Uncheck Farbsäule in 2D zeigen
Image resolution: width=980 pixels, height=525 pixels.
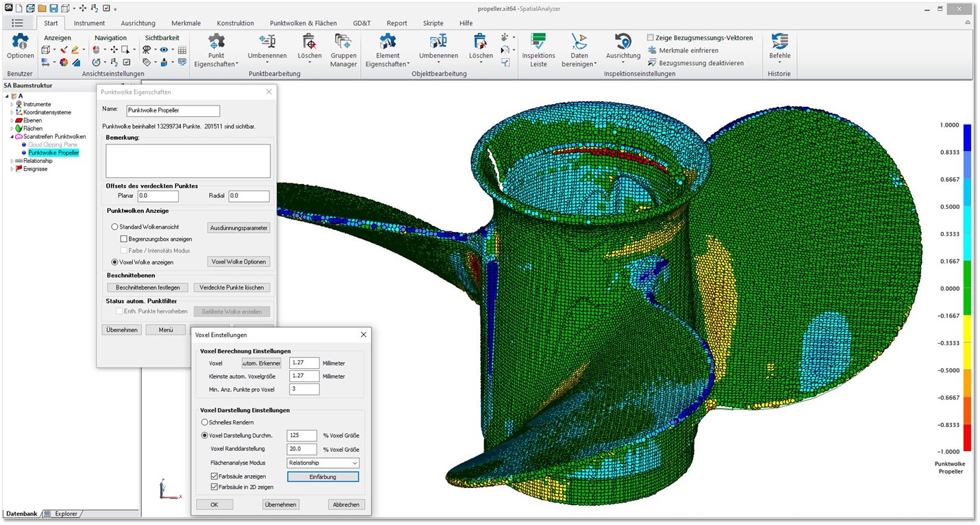pos(215,487)
